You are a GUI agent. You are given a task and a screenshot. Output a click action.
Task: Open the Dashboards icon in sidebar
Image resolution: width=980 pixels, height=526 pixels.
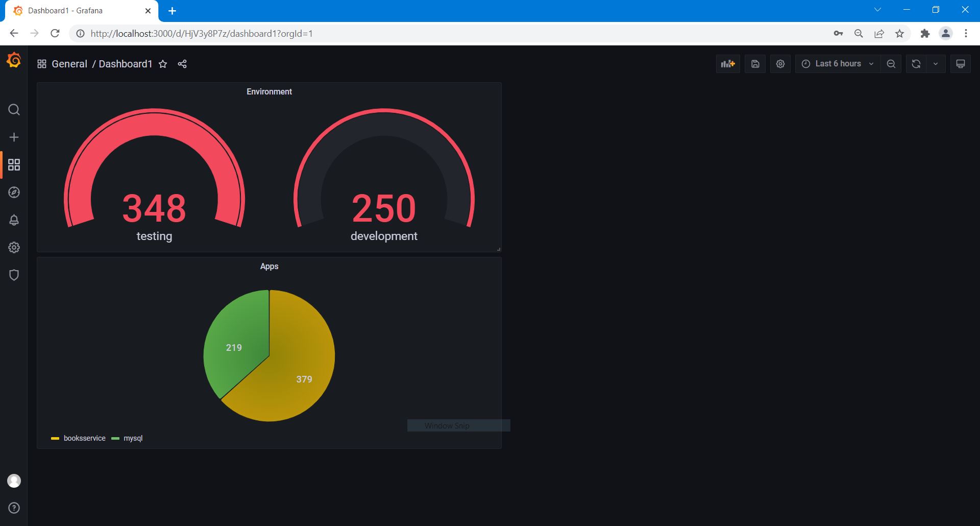pyautogui.click(x=14, y=164)
